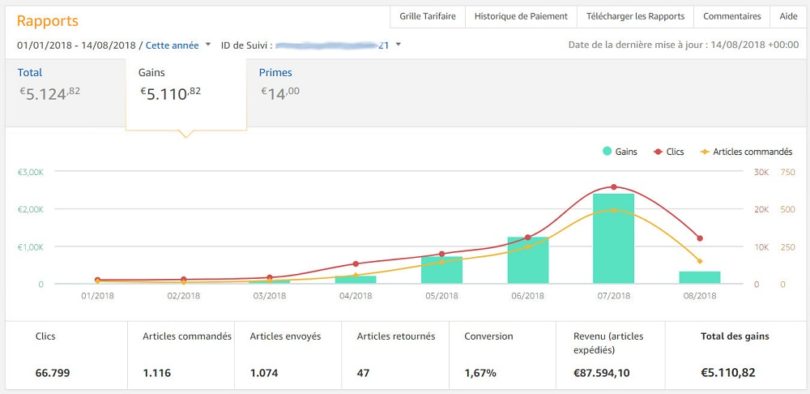
Task: Click the 07/2018 gains bar
Action: point(613,239)
